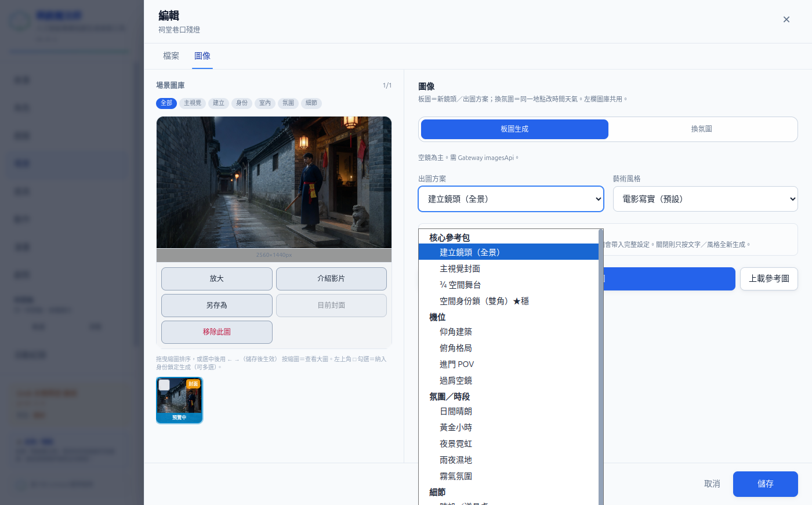
Task: Click the 另存為 button
Action: pos(217,306)
